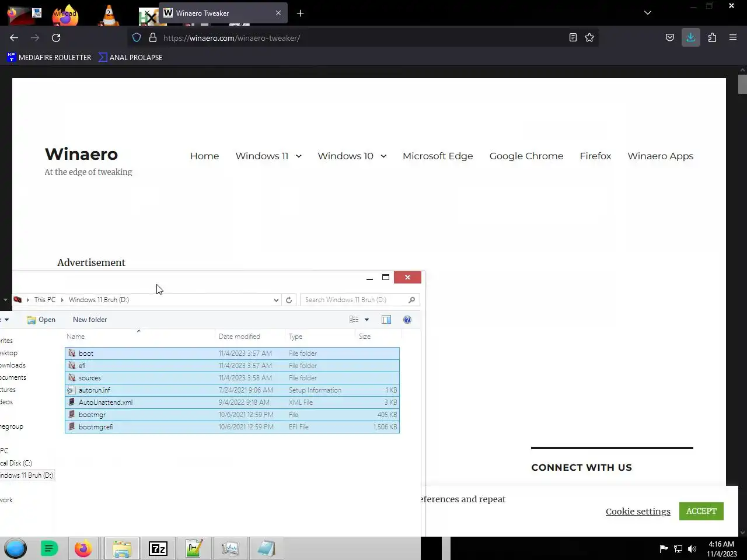The width and height of the screenshot is (747, 560).
Task: Open the performance monitor taskbar icon
Action: [231, 548]
